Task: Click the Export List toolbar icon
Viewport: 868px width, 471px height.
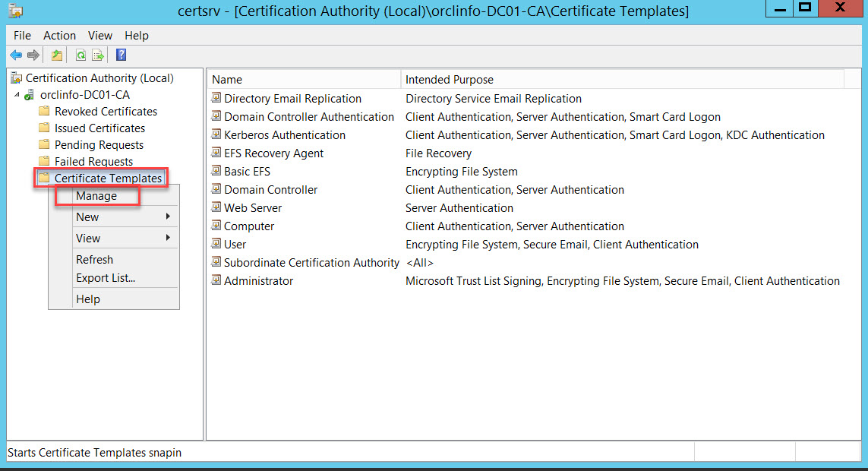Action: pos(98,55)
